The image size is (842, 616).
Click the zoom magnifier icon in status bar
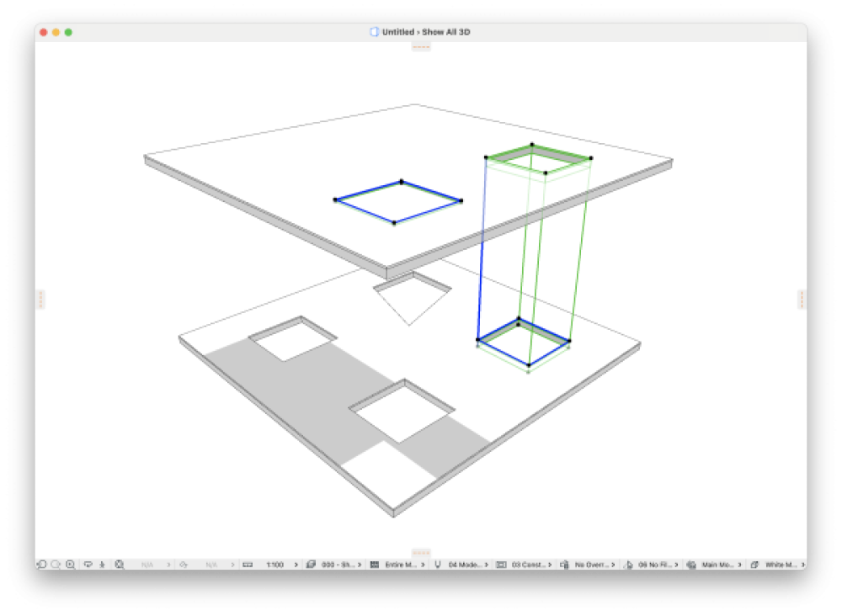pyautogui.click(x=71, y=565)
